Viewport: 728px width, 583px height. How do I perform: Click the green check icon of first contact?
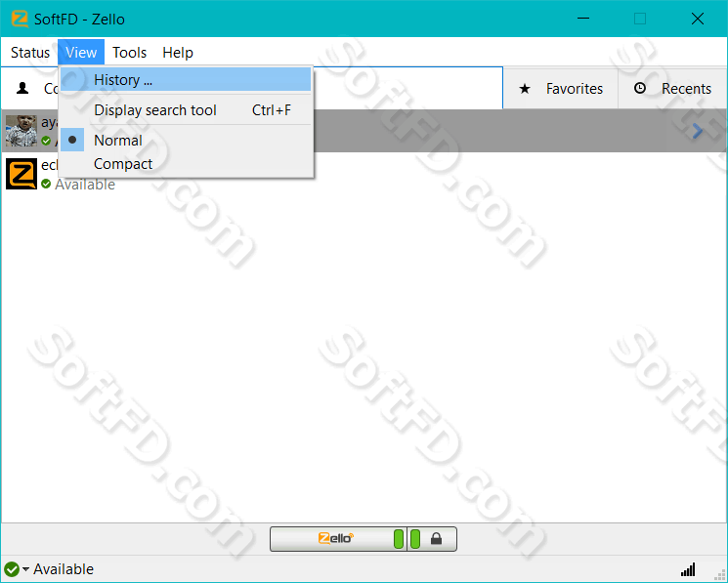pyautogui.click(x=46, y=141)
